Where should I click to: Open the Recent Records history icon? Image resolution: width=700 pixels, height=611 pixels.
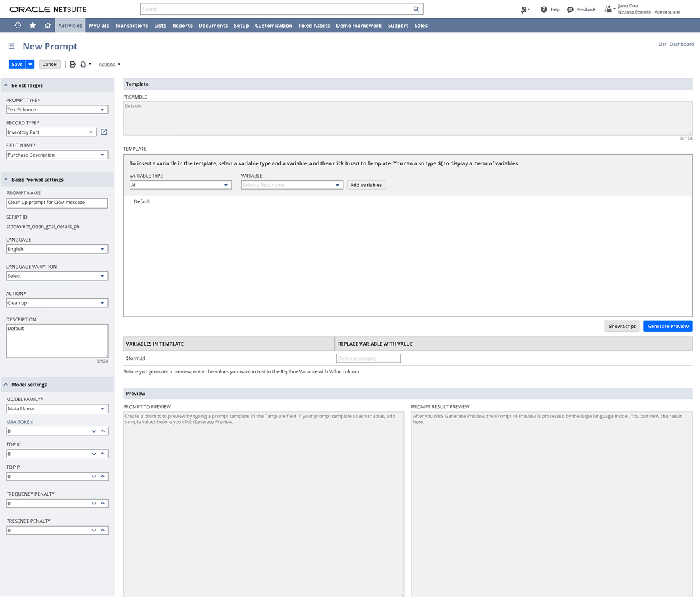[18, 26]
